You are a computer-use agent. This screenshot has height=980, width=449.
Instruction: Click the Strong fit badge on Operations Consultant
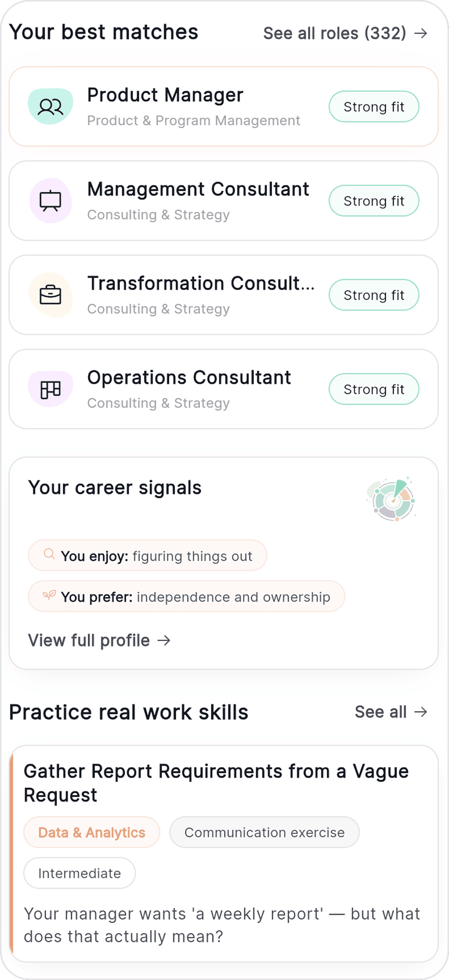tap(373, 389)
